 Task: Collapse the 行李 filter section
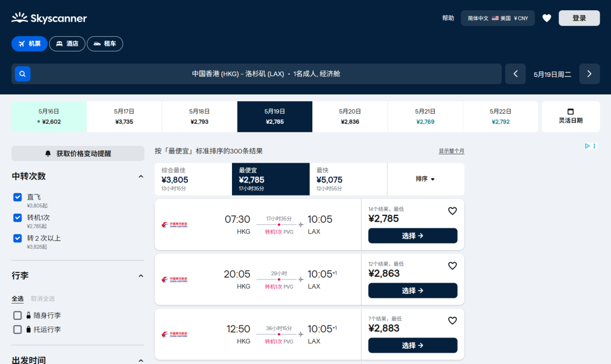[141, 276]
